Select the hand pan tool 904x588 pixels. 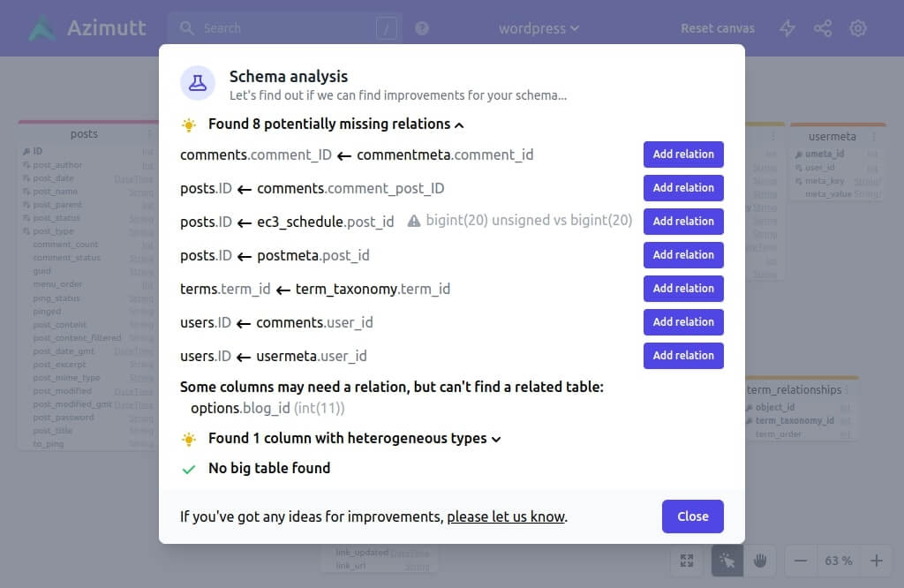pyautogui.click(x=759, y=560)
